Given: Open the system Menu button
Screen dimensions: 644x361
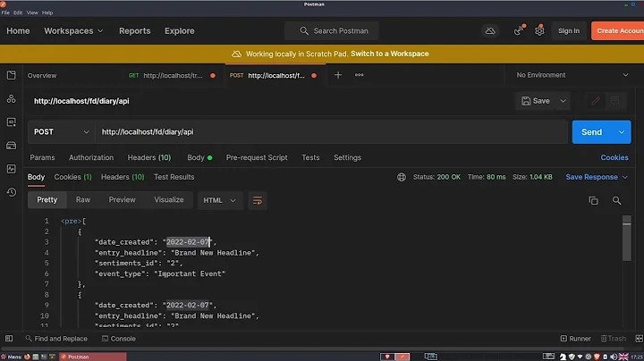Looking at the screenshot, I should [x=11, y=357].
